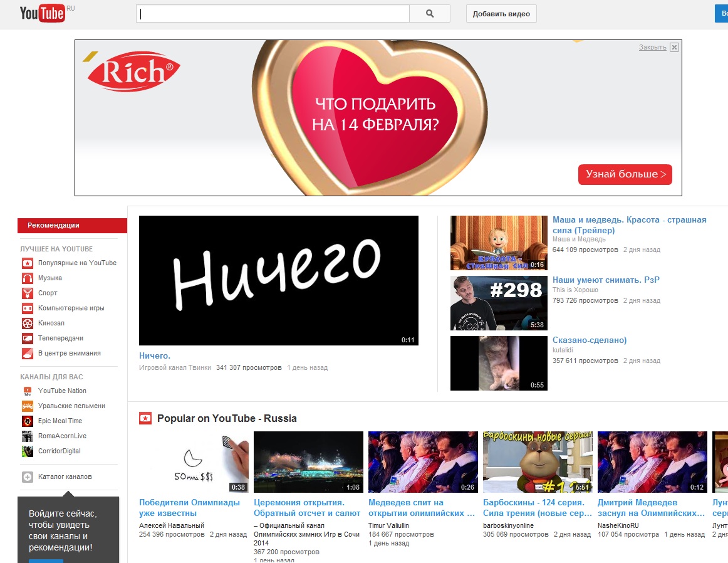This screenshot has width=728, height=563.
Task: Click the Компьютерные игры gamepad icon
Action: pos(28,308)
